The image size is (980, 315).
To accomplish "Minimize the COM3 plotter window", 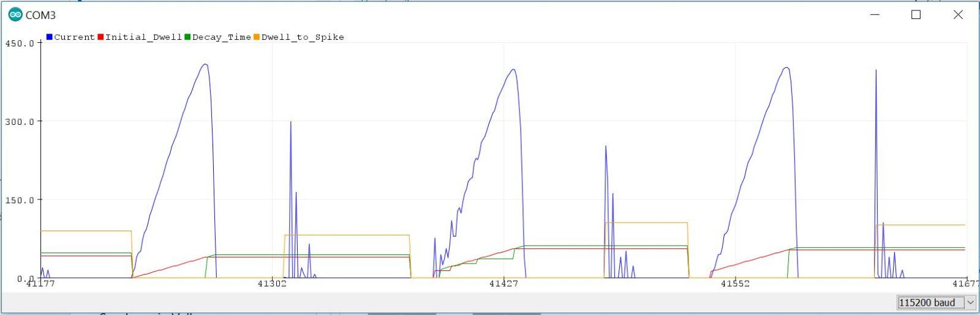I will (x=875, y=15).
